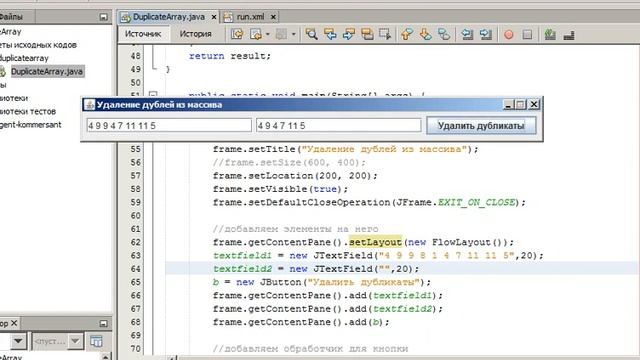
Task: Open the Файлы files panel tab
Action: (11, 17)
